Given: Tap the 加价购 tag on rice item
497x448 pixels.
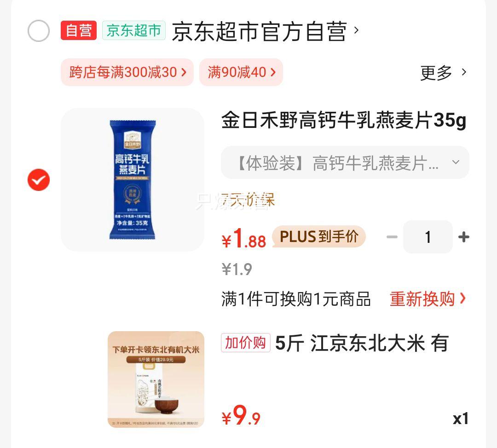Looking at the screenshot, I should point(246,343).
